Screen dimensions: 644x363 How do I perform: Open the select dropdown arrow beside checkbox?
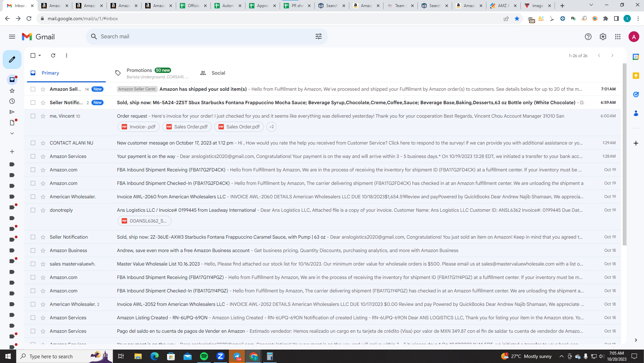click(x=40, y=55)
